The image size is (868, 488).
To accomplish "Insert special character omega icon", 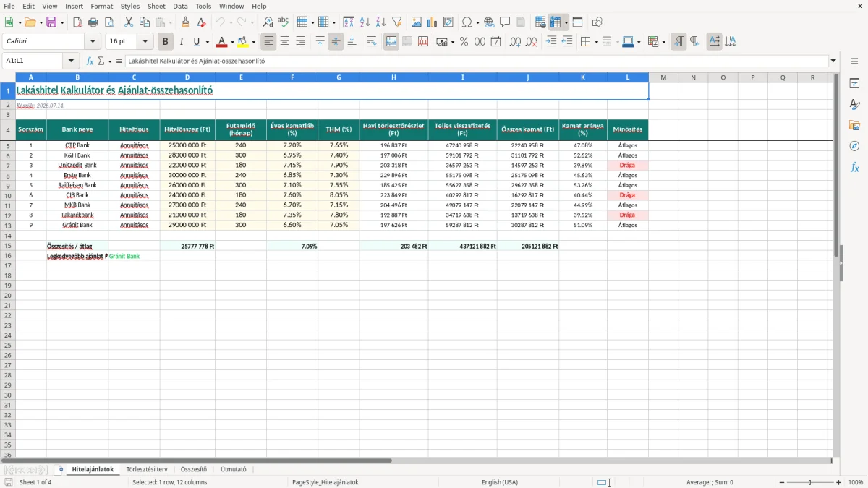I will coord(467,22).
